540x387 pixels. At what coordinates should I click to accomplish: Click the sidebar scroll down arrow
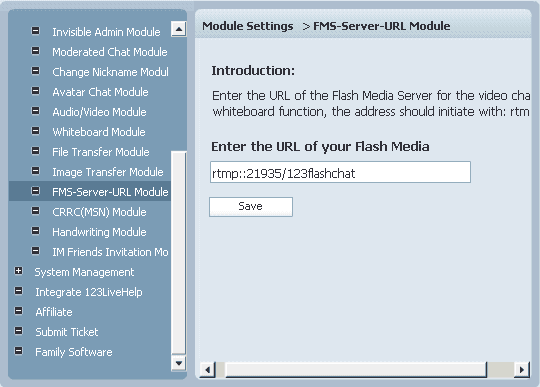pyautogui.click(x=178, y=363)
